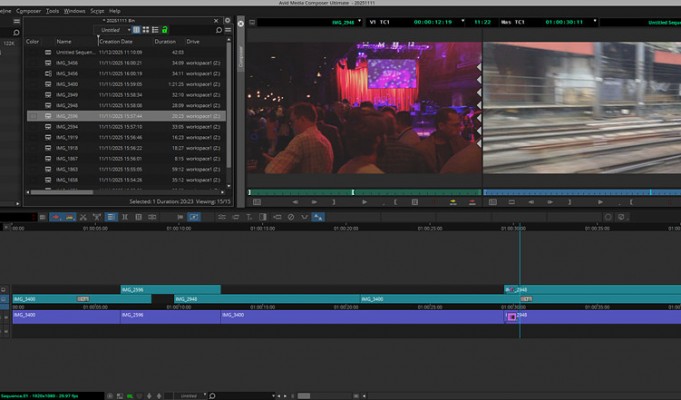Switch bin to frame view icon
The height and width of the screenshot is (400, 681).
coord(145,30)
